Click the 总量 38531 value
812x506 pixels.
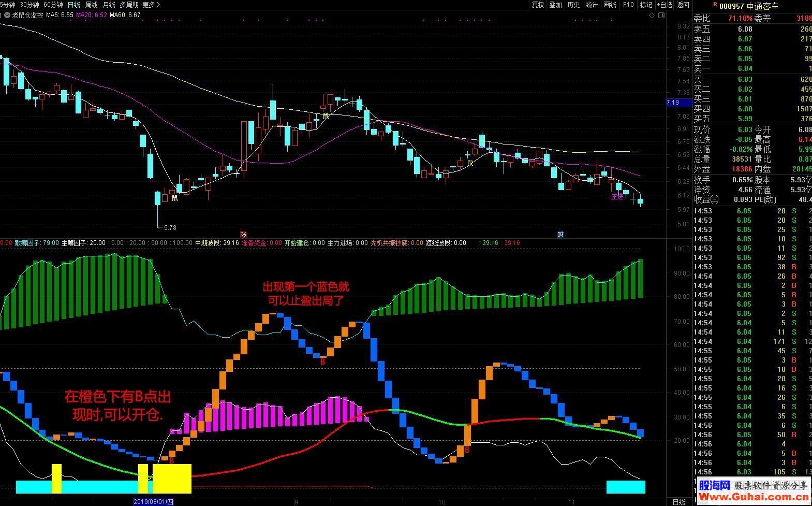(x=742, y=159)
